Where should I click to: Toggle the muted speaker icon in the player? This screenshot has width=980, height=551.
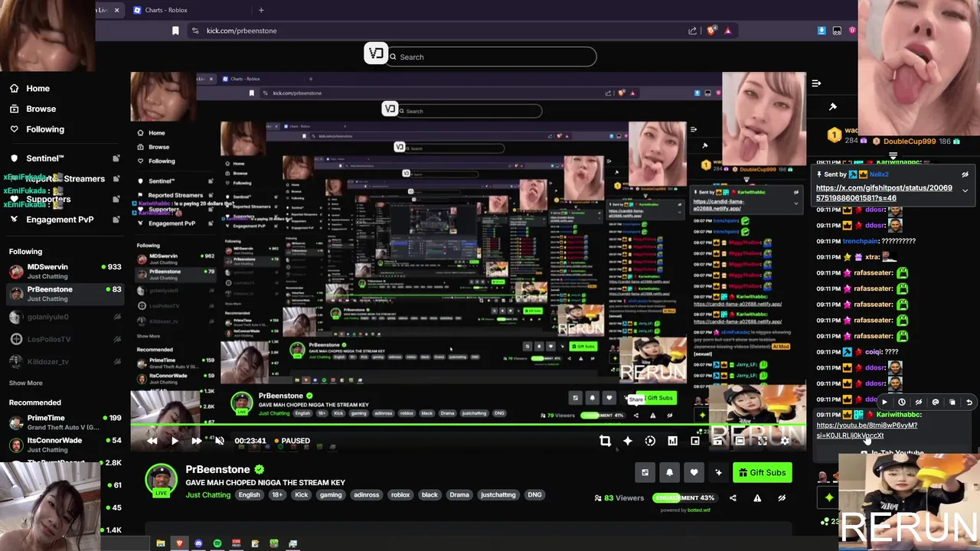[219, 441]
